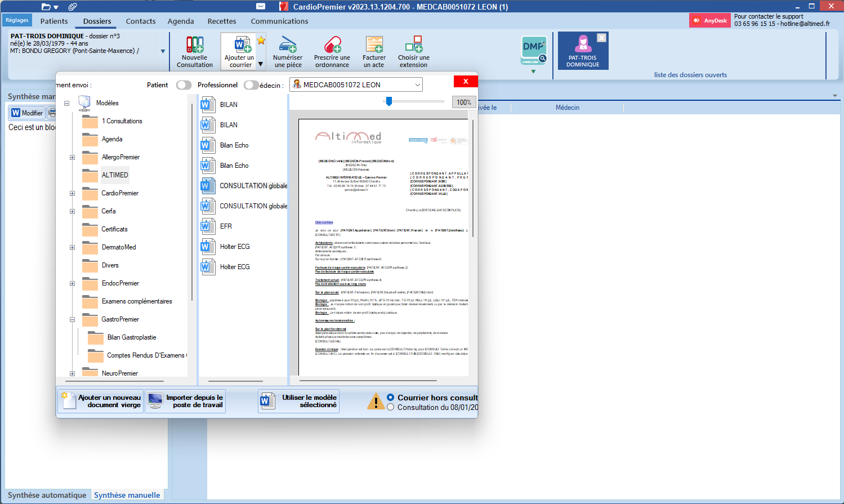The width and height of the screenshot is (844, 504).
Task: Open Facturer un acte tool
Action: pyautogui.click(x=374, y=45)
